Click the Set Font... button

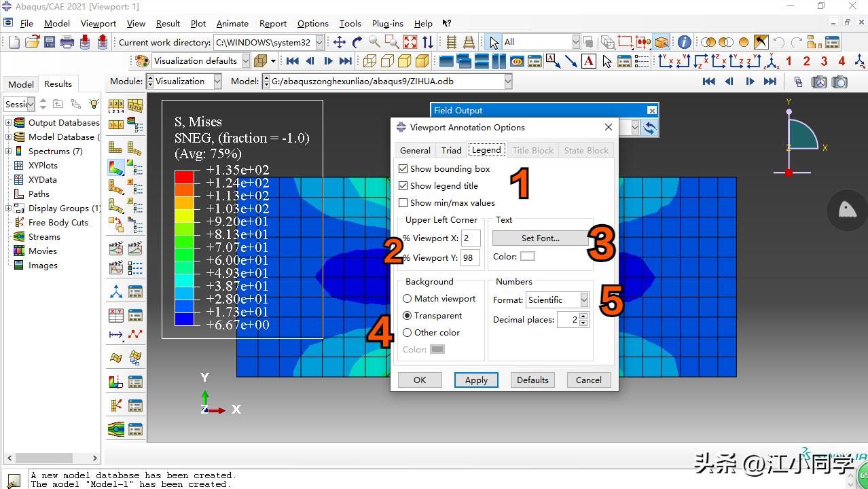point(540,238)
